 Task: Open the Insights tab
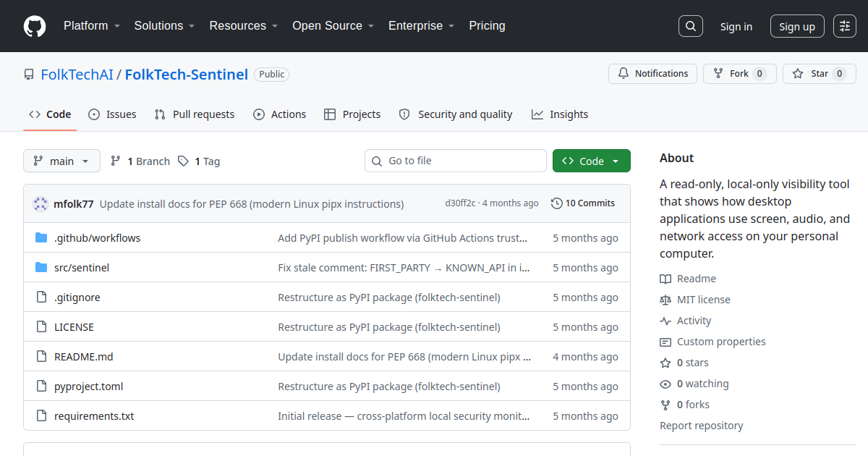(560, 114)
